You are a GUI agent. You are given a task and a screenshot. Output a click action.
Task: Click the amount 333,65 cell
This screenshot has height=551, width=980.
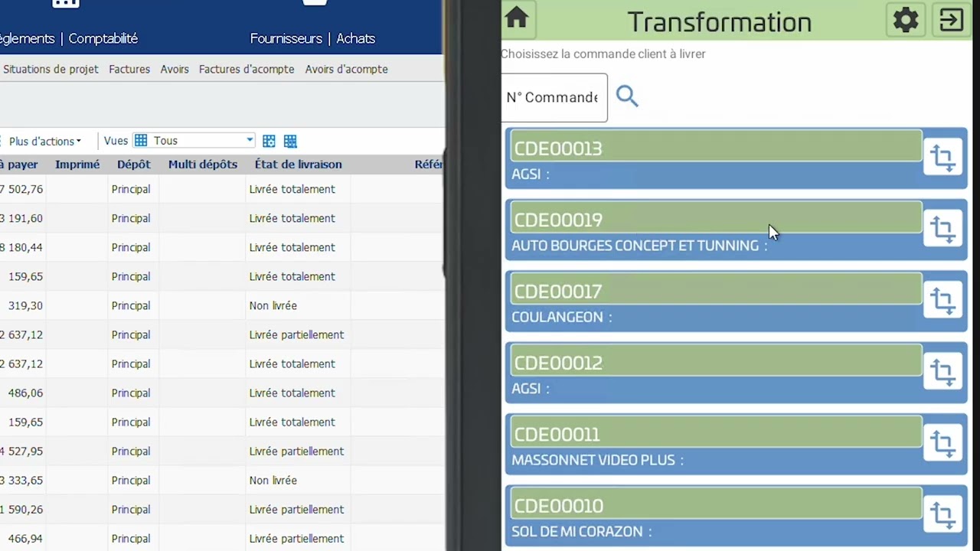click(x=22, y=480)
